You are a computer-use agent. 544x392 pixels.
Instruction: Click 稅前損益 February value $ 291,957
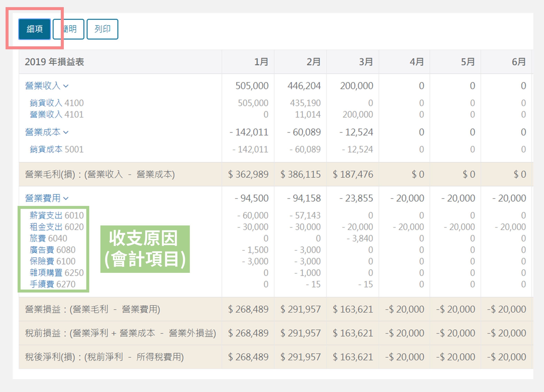click(300, 333)
